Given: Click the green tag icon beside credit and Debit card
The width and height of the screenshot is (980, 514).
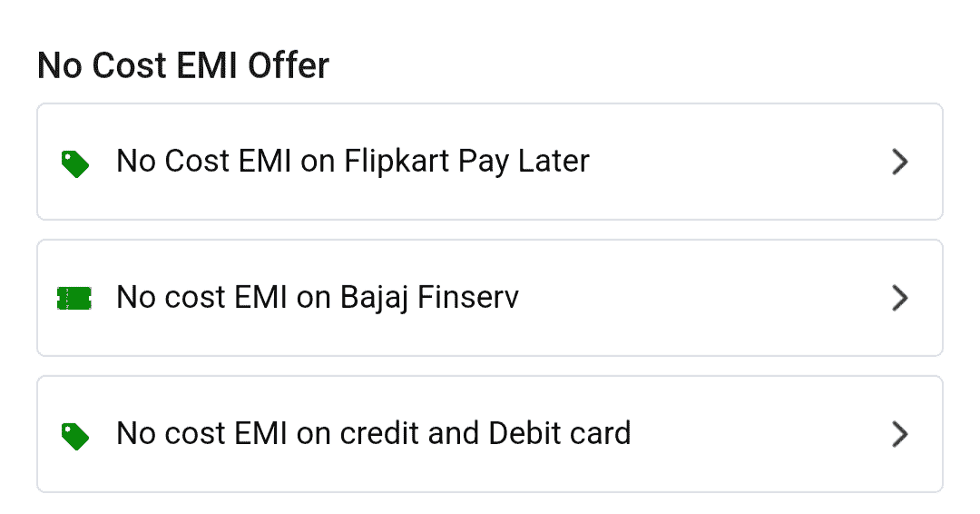Looking at the screenshot, I should (74, 436).
